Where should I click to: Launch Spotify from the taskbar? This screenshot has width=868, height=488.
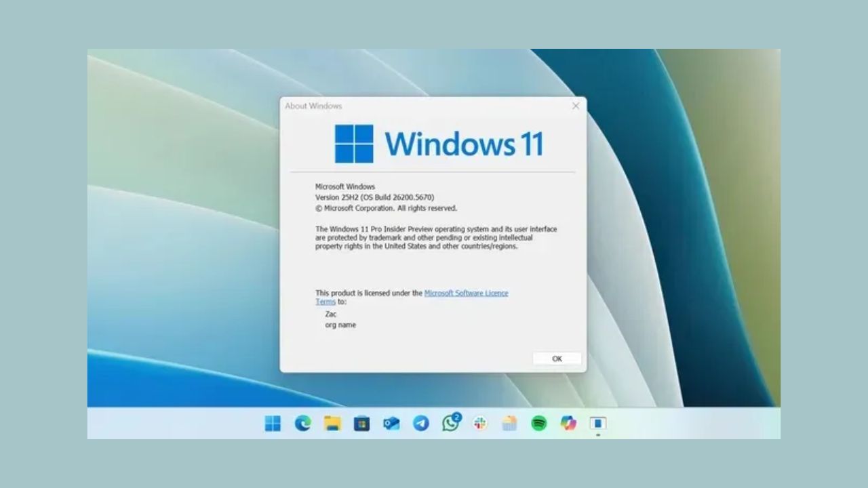click(538, 424)
